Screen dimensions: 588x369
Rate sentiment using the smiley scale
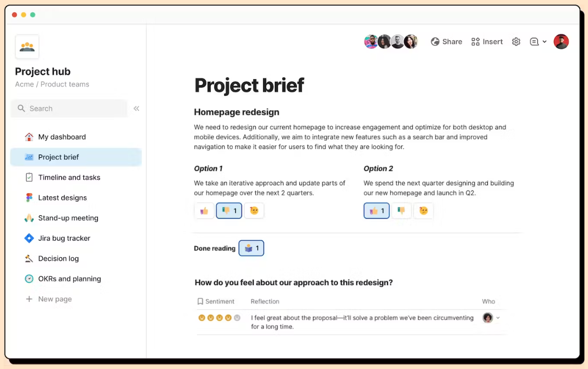pos(219,317)
